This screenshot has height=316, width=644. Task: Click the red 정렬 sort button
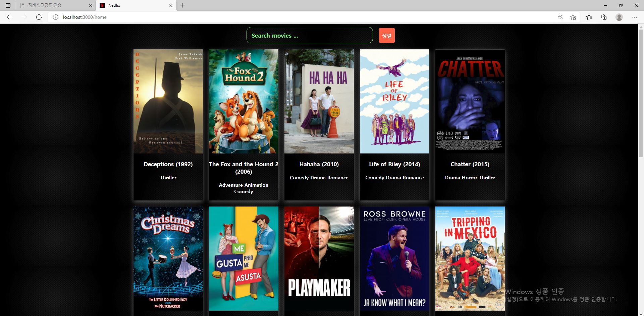click(x=387, y=36)
